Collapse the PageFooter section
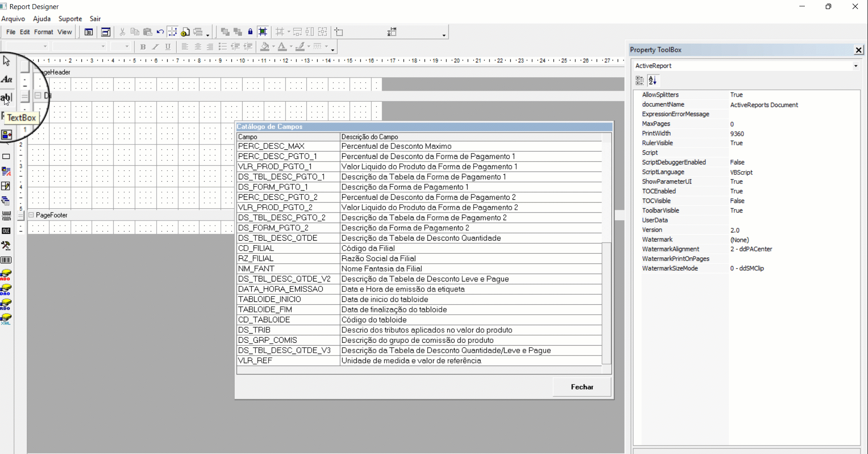The image size is (868, 454). [31, 215]
